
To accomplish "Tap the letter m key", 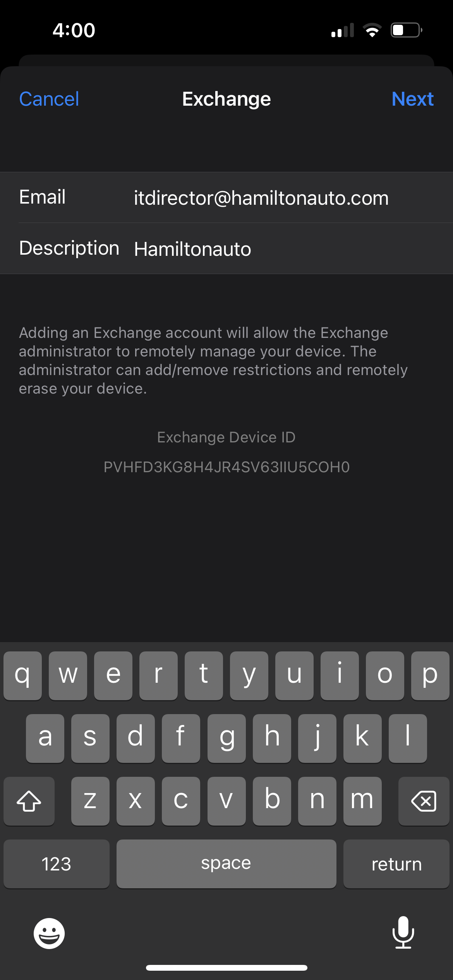I will 362,801.
